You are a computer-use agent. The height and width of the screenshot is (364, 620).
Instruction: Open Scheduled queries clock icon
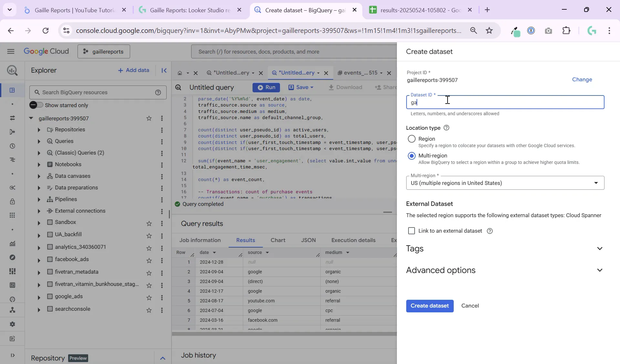(12, 146)
